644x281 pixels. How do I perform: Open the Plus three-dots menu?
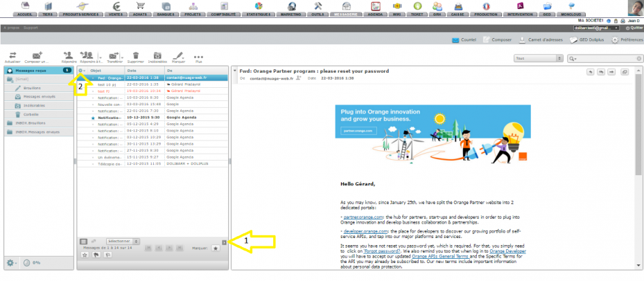pyautogui.click(x=199, y=57)
